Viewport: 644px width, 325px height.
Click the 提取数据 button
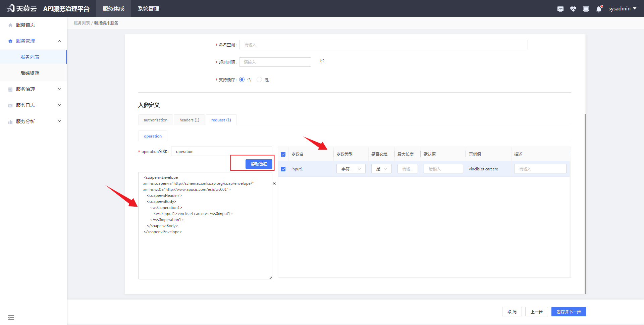point(259,164)
